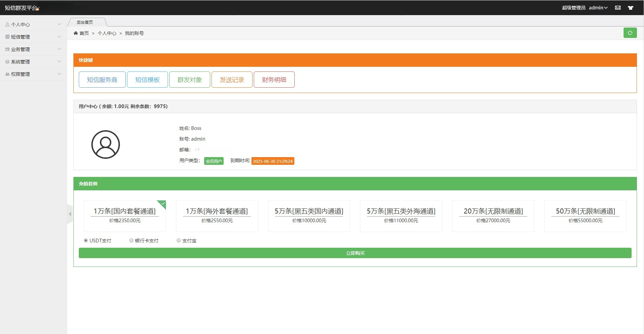Click the shopping cart icon at top right
The height and width of the screenshot is (334, 644).
pyautogui.click(x=631, y=7)
